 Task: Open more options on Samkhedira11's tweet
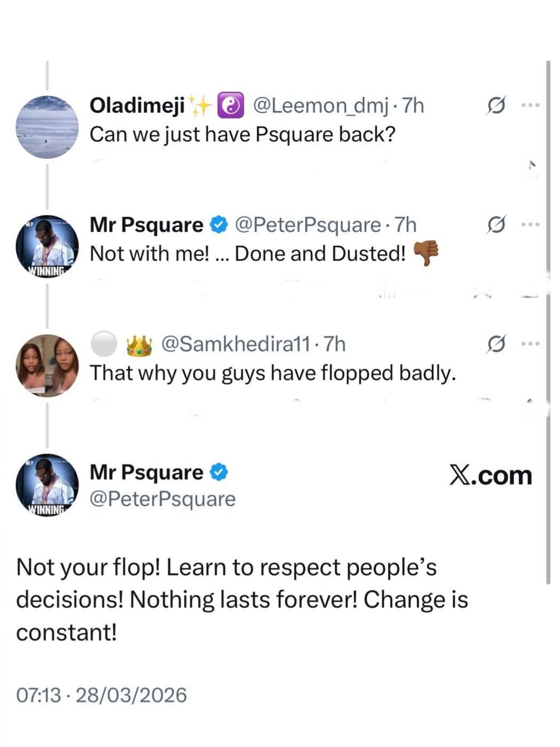(x=530, y=344)
